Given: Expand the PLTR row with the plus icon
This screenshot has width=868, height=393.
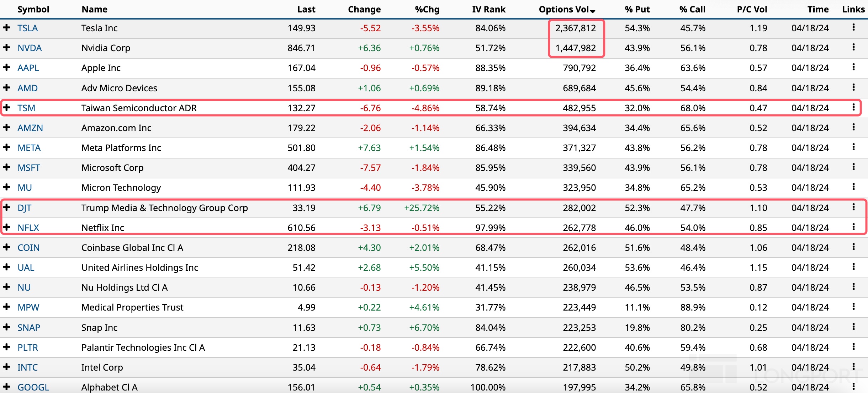Looking at the screenshot, I should tap(6, 347).
